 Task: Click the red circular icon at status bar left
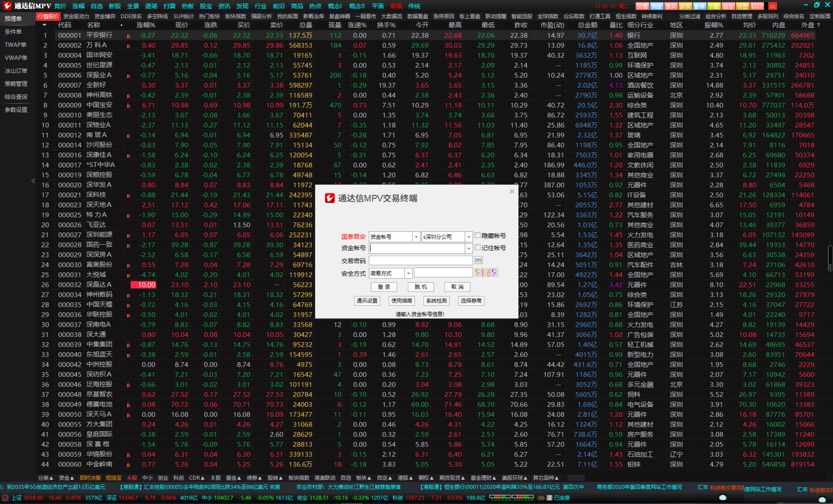[x=5, y=498]
